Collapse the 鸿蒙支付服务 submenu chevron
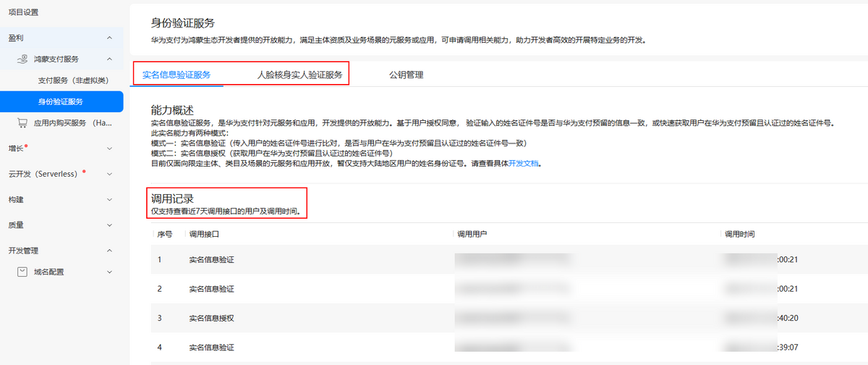868x365 pixels. click(109, 59)
